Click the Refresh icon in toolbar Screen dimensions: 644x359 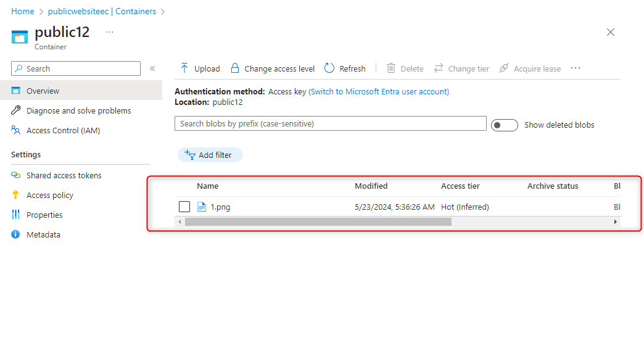pyautogui.click(x=329, y=68)
